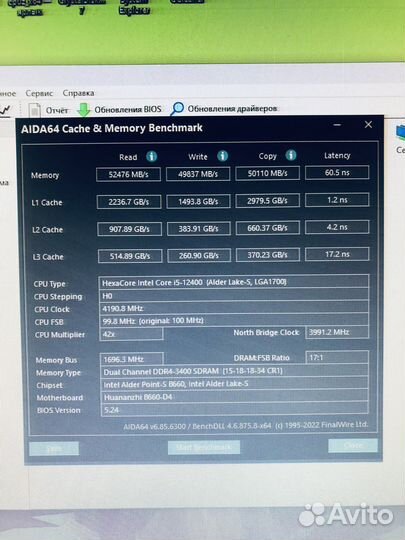This screenshot has width=405, height=540.
Task: Click the Read info icon
Action: tap(152, 156)
